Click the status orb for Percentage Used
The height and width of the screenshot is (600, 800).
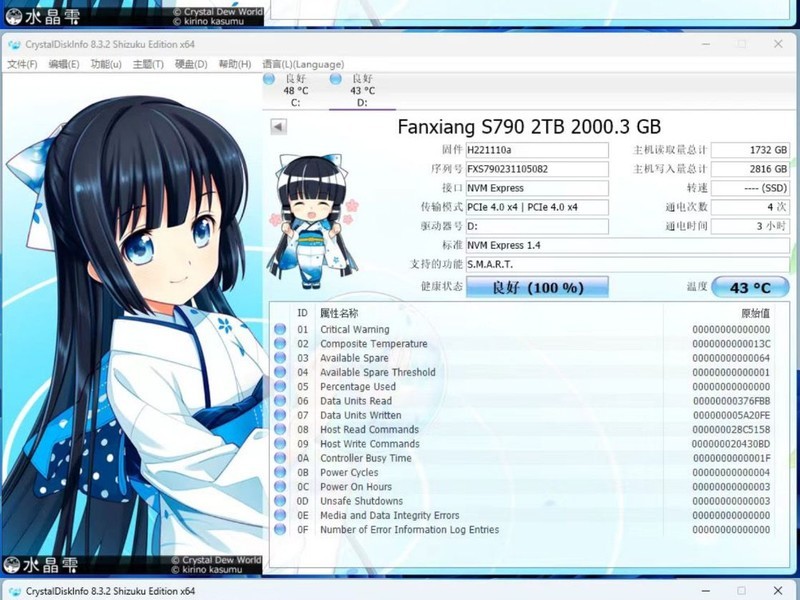point(280,386)
